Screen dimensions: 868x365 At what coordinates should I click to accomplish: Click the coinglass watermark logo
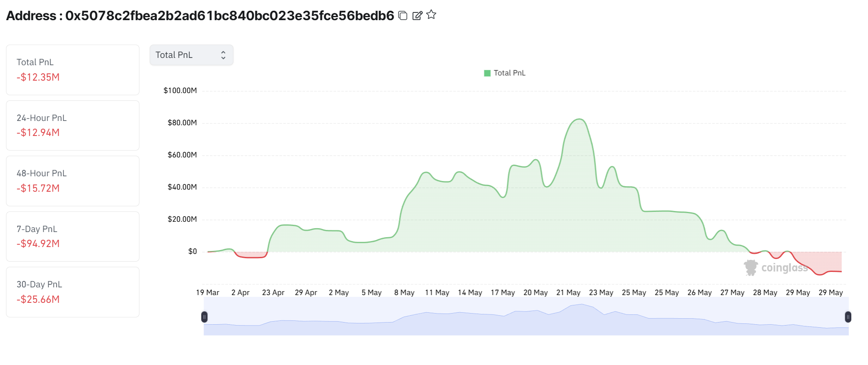(776, 268)
